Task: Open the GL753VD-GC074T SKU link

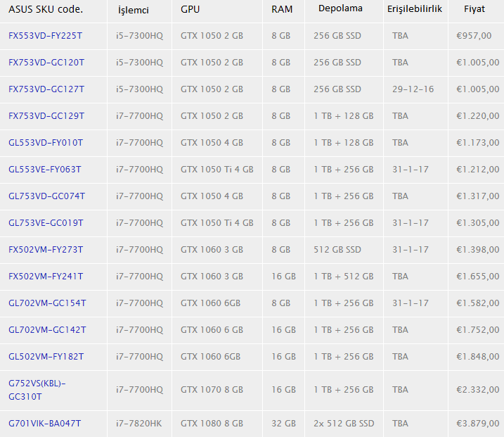Action: [46, 196]
